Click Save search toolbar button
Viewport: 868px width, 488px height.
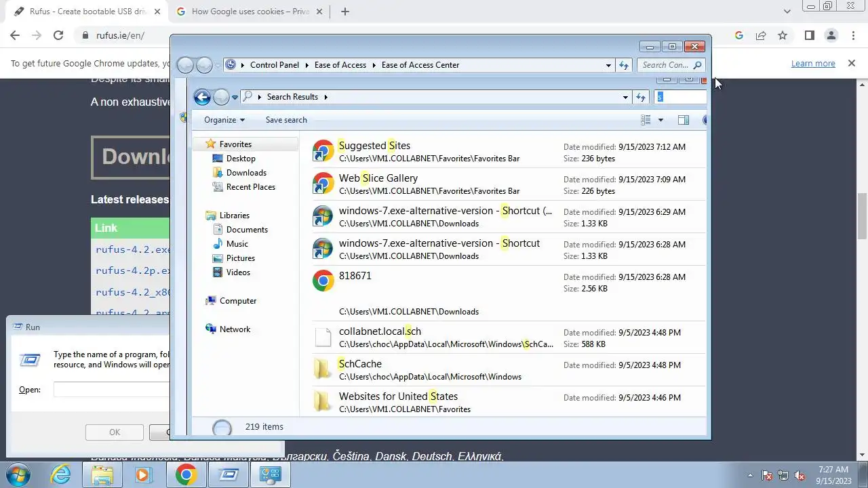click(286, 120)
